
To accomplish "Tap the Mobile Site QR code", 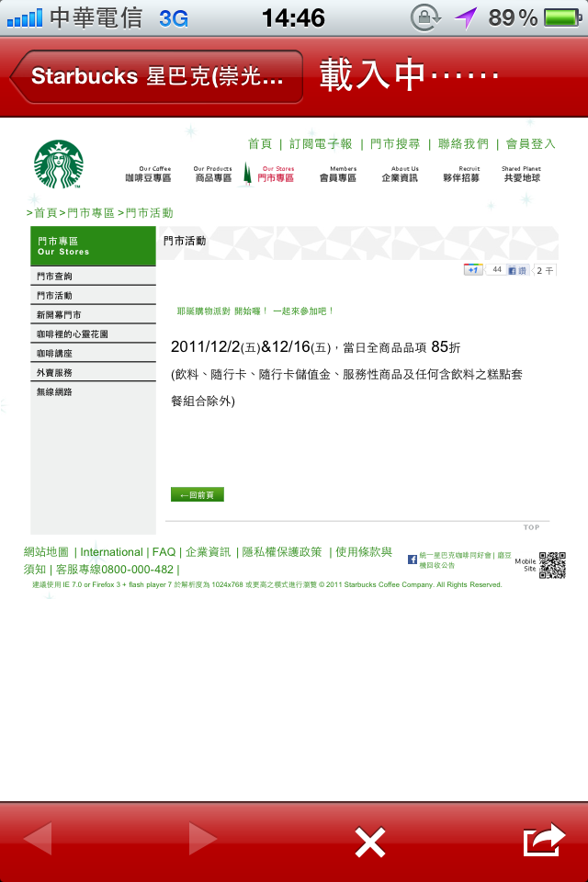I will pos(552,565).
